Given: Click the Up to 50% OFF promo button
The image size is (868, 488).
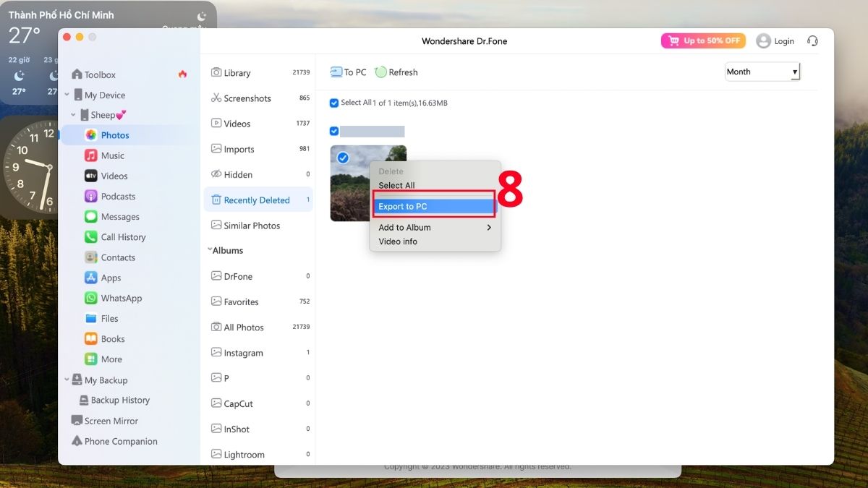Looking at the screenshot, I should point(703,40).
